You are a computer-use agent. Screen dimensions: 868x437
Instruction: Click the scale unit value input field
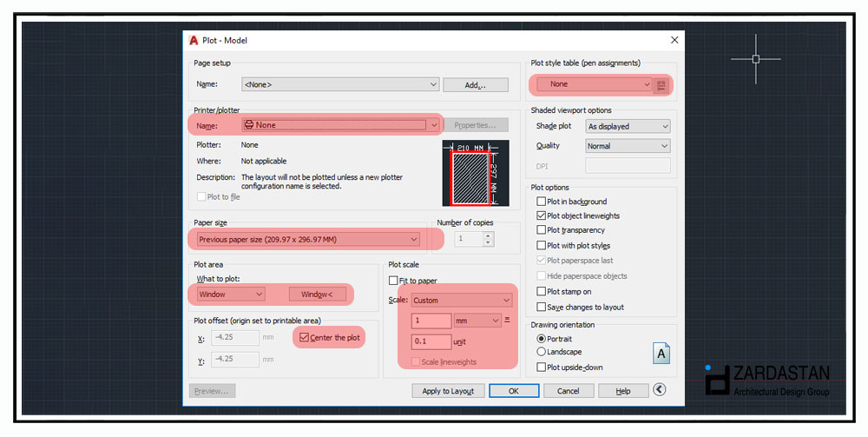click(x=431, y=341)
